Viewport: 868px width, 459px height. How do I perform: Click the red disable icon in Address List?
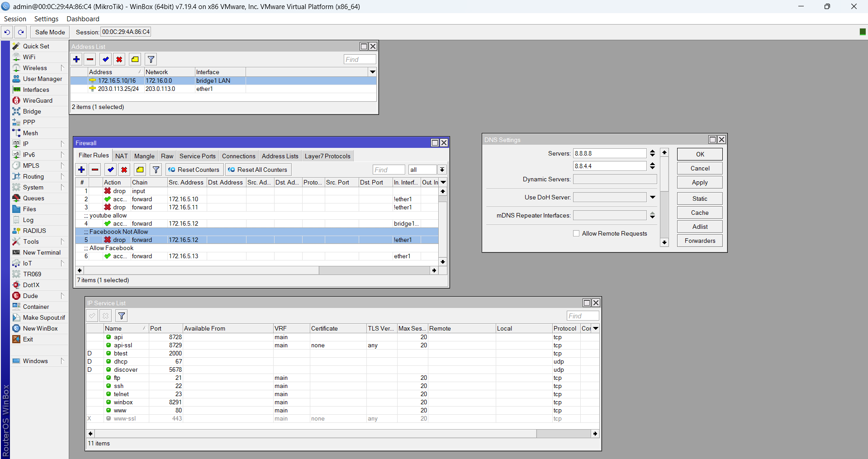[119, 59]
